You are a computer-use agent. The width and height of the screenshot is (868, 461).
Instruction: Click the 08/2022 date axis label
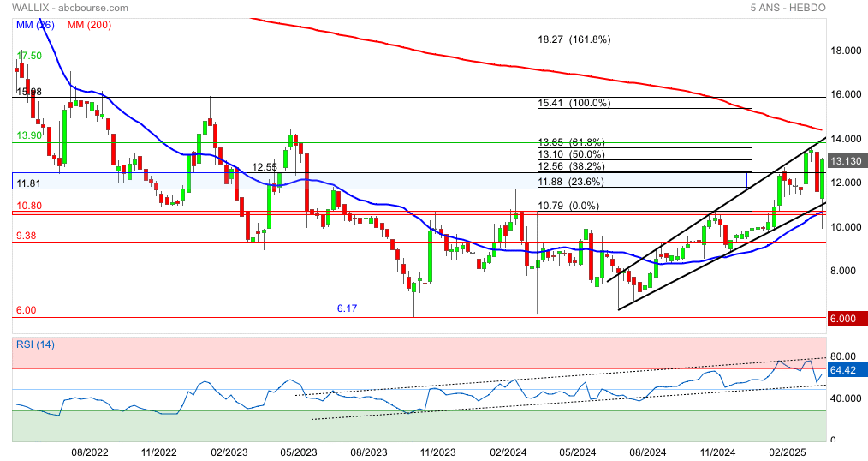click(x=90, y=452)
